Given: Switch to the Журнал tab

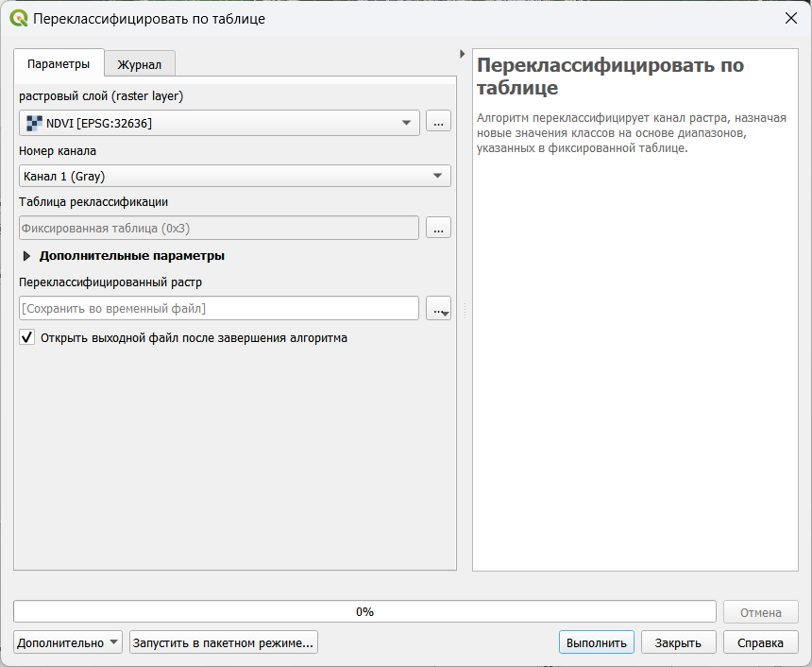Looking at the screenshot, I should 139,64.
